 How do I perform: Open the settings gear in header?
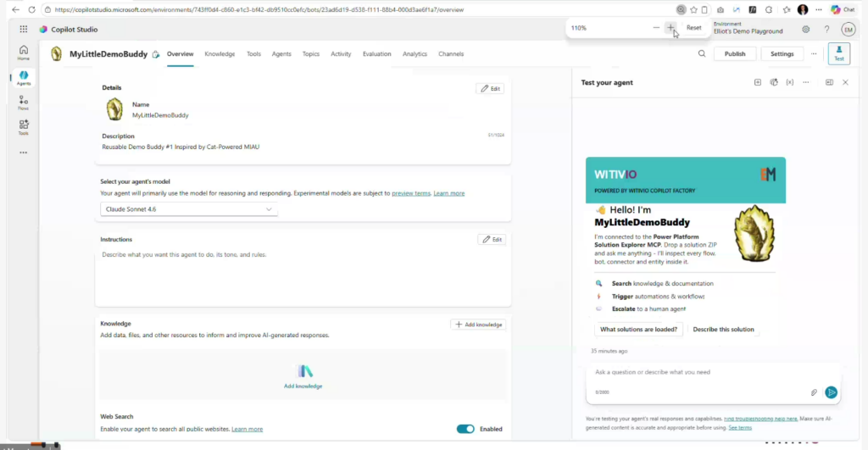(x=805, y=30)
